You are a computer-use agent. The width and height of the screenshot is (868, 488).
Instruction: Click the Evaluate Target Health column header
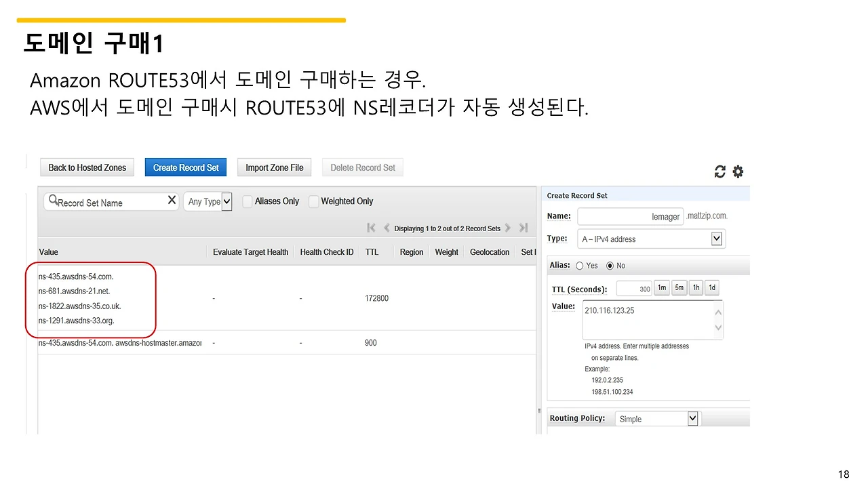point(251,252)
